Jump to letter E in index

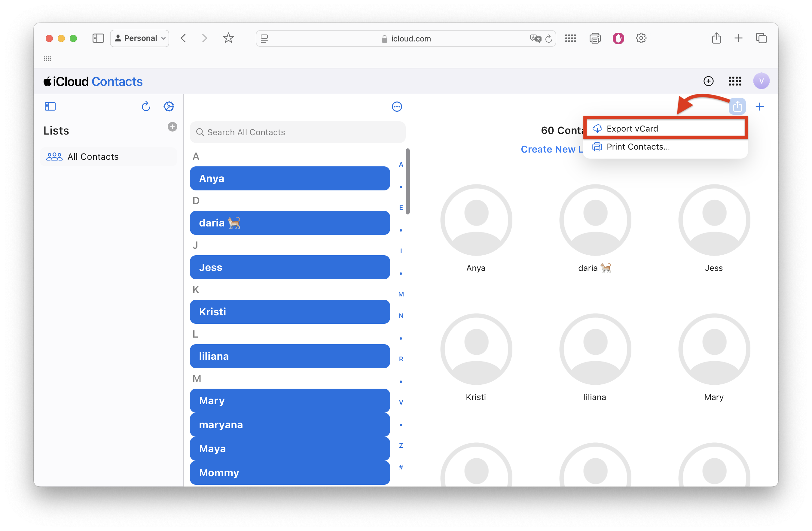click(x=401, y=208)
